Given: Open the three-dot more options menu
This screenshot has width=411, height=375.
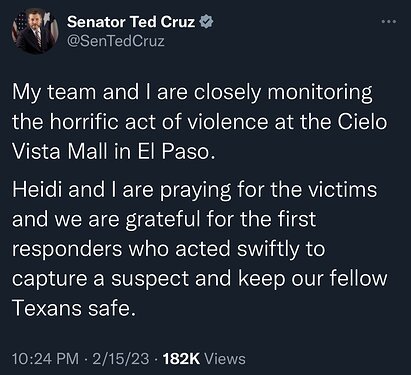Looking at the screenshot, I should click(x=389, y=22).
